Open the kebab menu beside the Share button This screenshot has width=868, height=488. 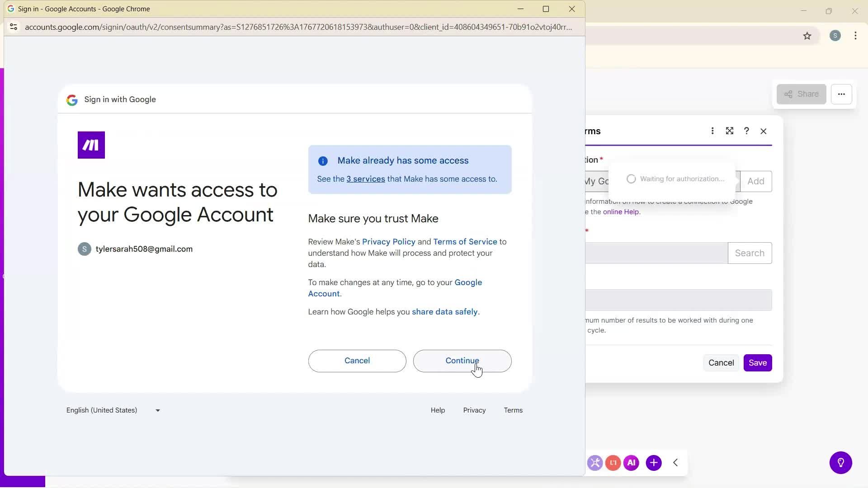tap(842, 94)
